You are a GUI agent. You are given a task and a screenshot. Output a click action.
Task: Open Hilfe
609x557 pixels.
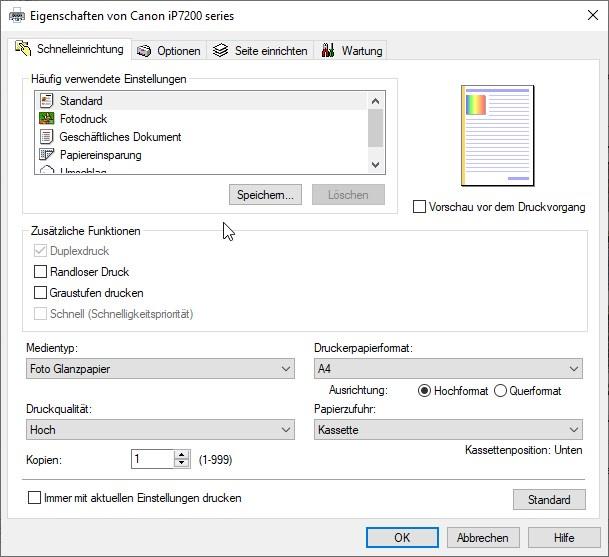[564, 538]
